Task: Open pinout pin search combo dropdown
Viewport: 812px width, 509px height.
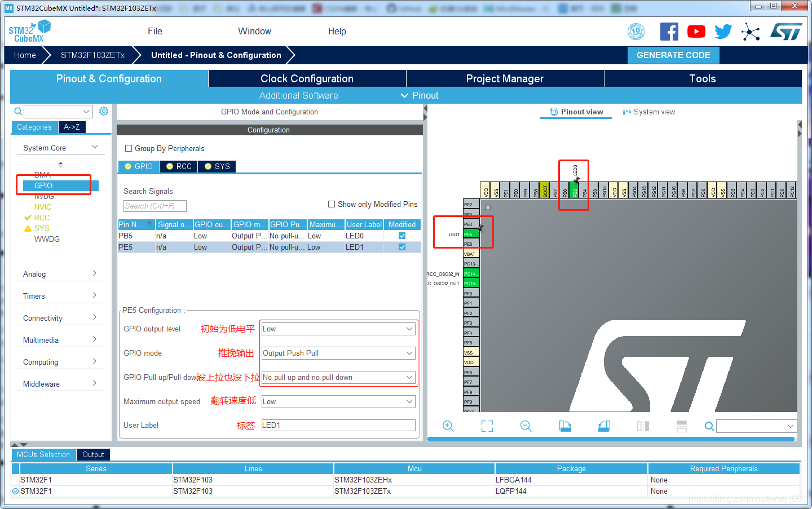Action: tap(791, 426)
